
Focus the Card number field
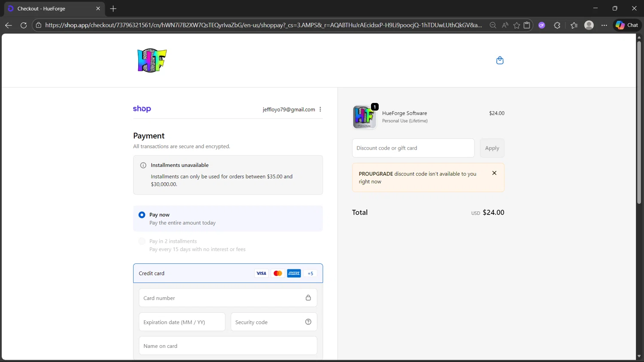[x=228, y=298]
